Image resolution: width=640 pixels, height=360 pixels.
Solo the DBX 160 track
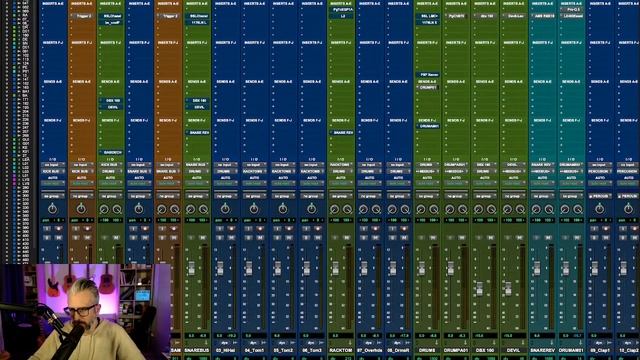(x=478, y=237)
